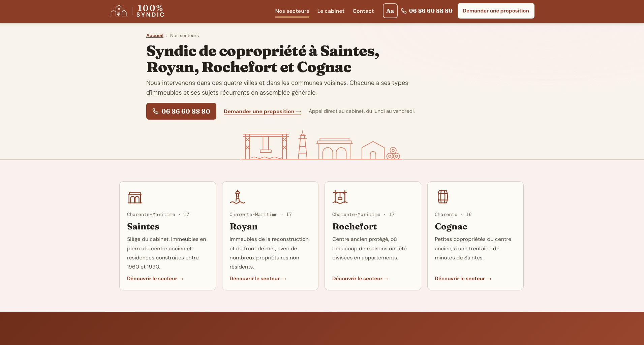Click the Nos secteurs breadcrumb text
This screenshot has width=644, height=345.
[184, 35]
